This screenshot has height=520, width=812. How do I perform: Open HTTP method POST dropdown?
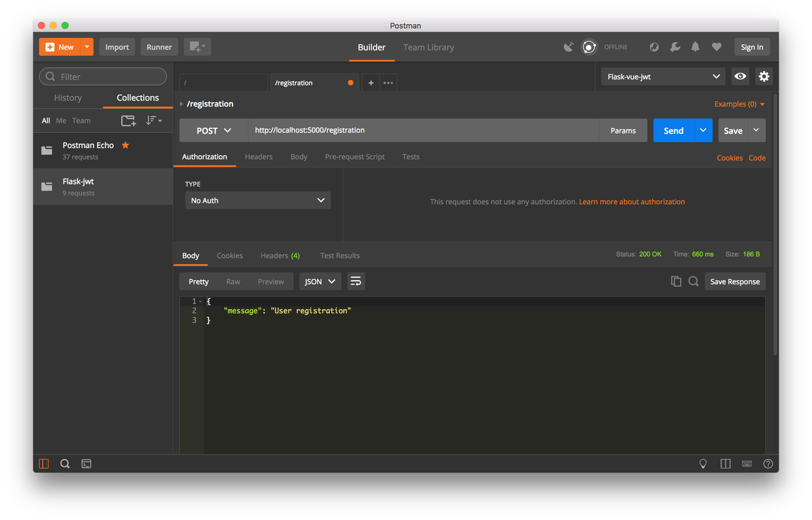[x=214, y=131]
